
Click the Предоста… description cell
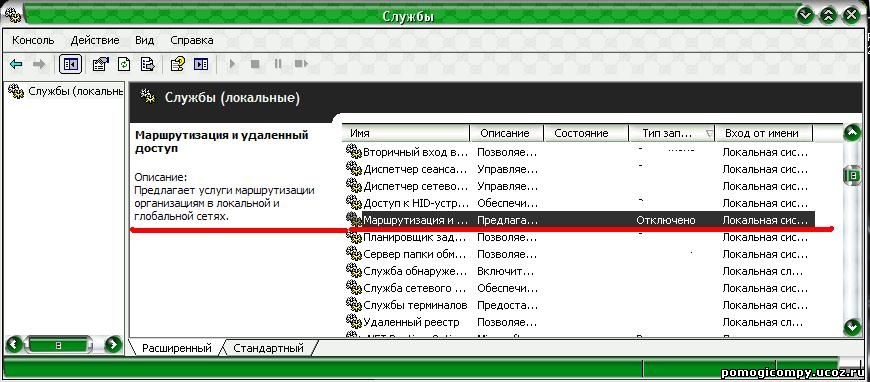coord(507,305)
